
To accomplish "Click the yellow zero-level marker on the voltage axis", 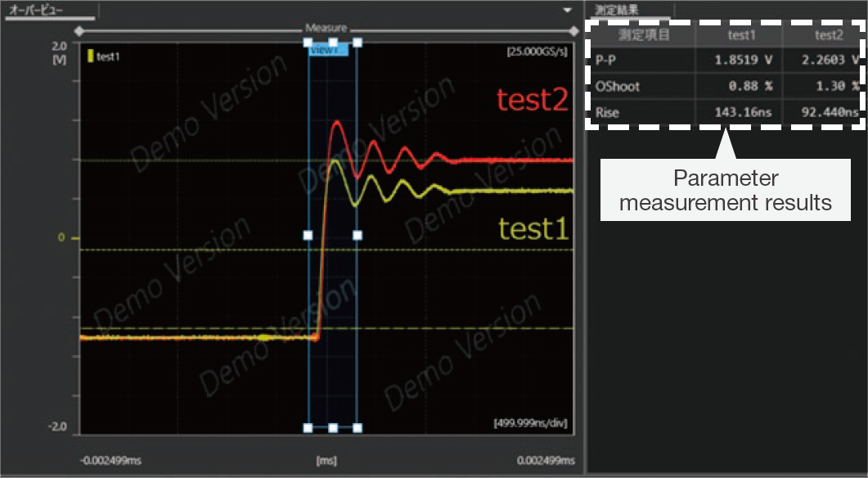I will point(75,238).
